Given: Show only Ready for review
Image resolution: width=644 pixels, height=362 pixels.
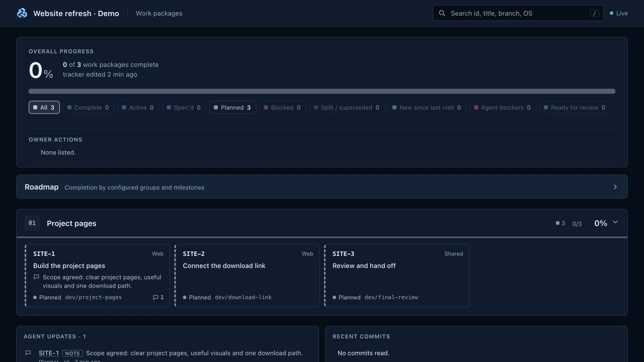Looking at the screenshot, I should [575, 108].
